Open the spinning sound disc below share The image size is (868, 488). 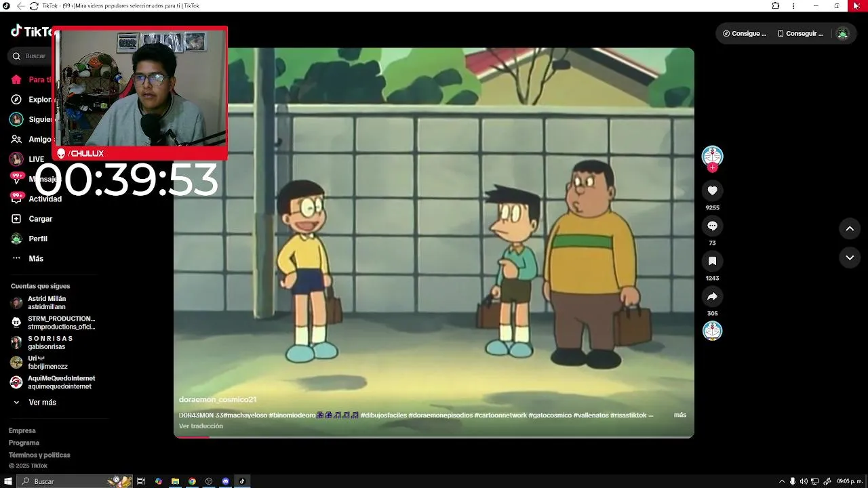pyautogui.click(x=712, y=331)
